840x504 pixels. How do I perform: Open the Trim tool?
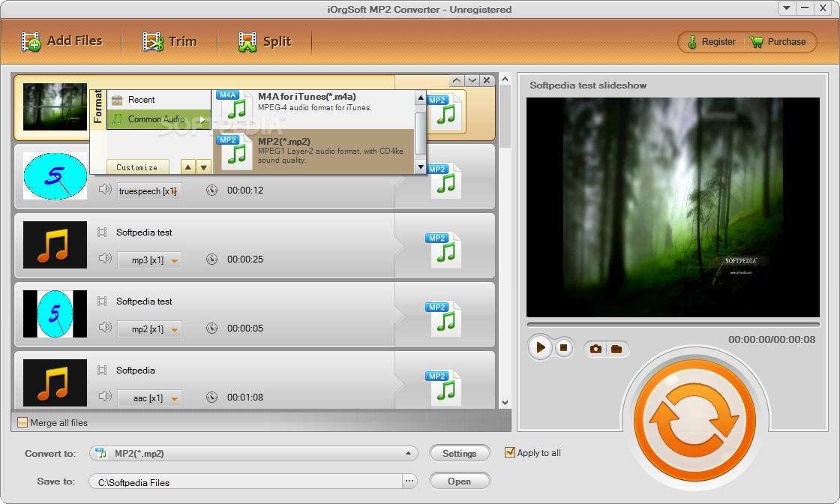pyautogui.click(x=169, y=41)
